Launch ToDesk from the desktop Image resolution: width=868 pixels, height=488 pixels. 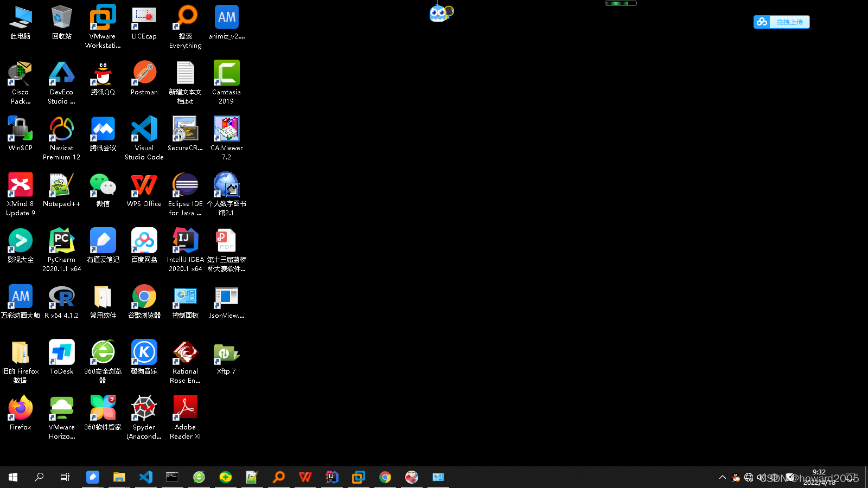[62, 357]
